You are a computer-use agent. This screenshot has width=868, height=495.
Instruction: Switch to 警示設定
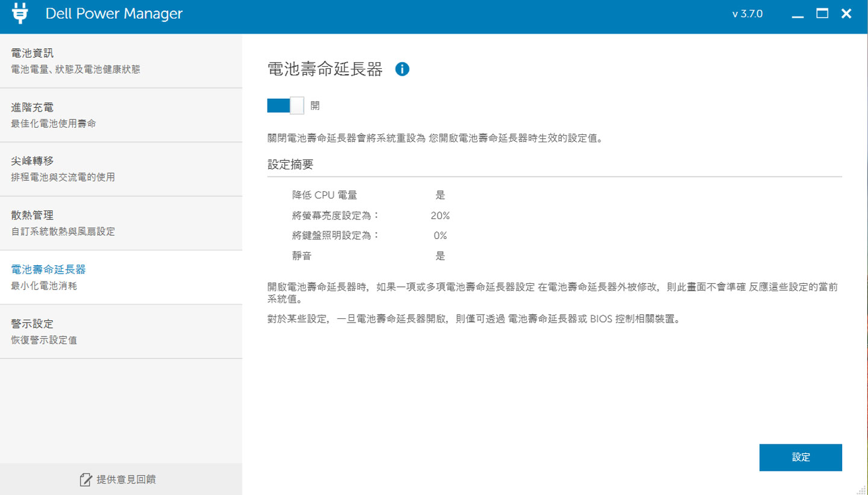33,324
